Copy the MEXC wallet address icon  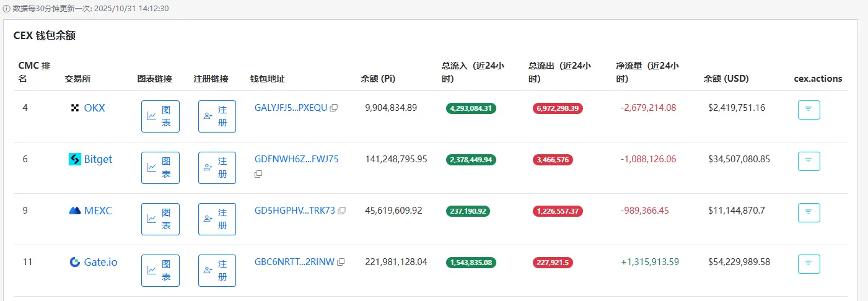click(341, 211)
